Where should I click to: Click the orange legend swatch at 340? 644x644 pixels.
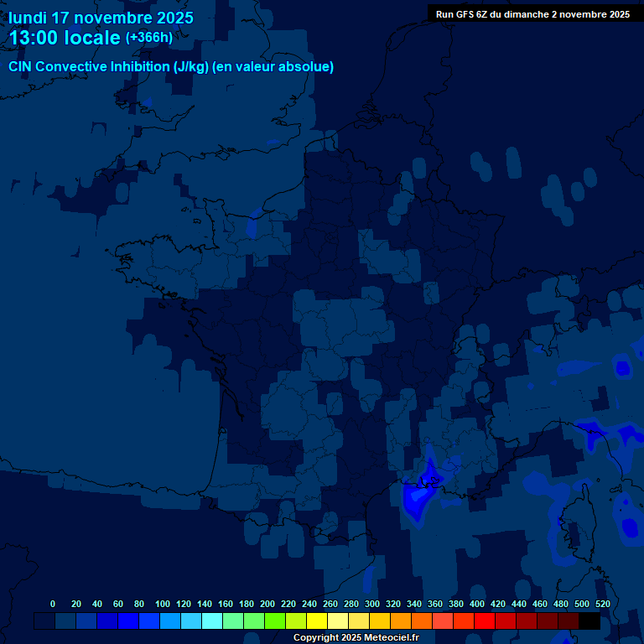click(422, 621)
